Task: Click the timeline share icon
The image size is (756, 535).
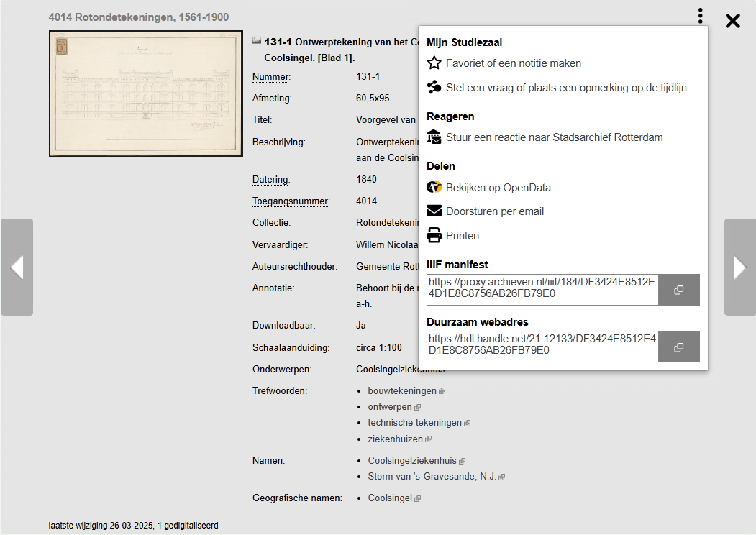Action: pos(434,88)
